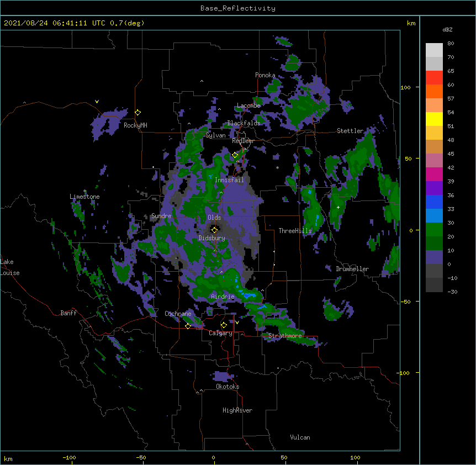This screenshot has height=465, width=476.
Task: Click the 42 dBZ magenta legend swatch
Action: tap(434, 174)
